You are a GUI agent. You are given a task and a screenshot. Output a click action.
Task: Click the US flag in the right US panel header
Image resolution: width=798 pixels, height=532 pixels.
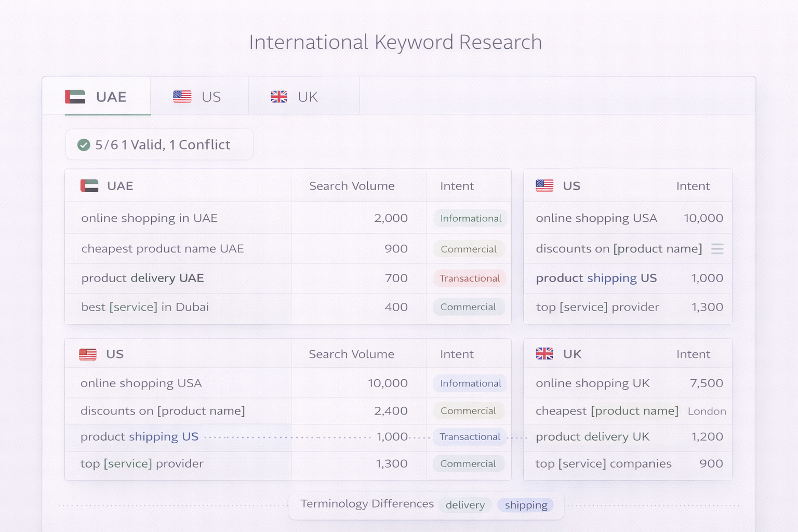tap(544, 185)
